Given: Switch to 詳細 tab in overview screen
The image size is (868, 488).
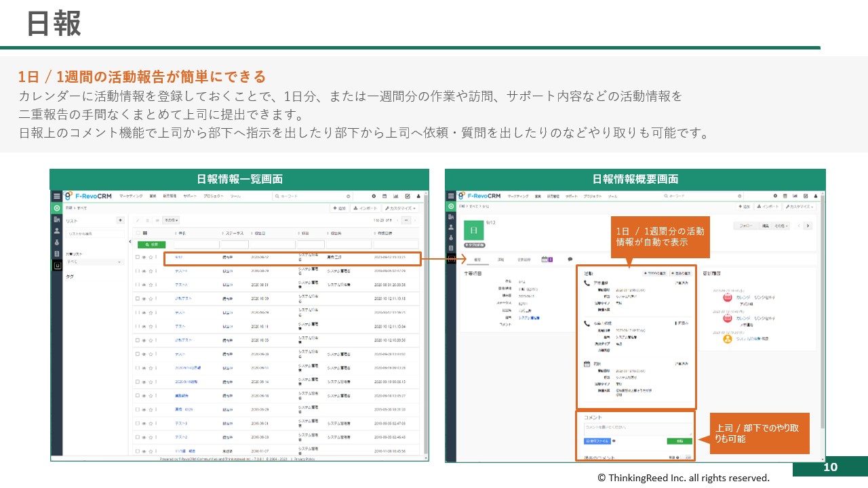Looking at the screenshot, I should tap(500, 260).
